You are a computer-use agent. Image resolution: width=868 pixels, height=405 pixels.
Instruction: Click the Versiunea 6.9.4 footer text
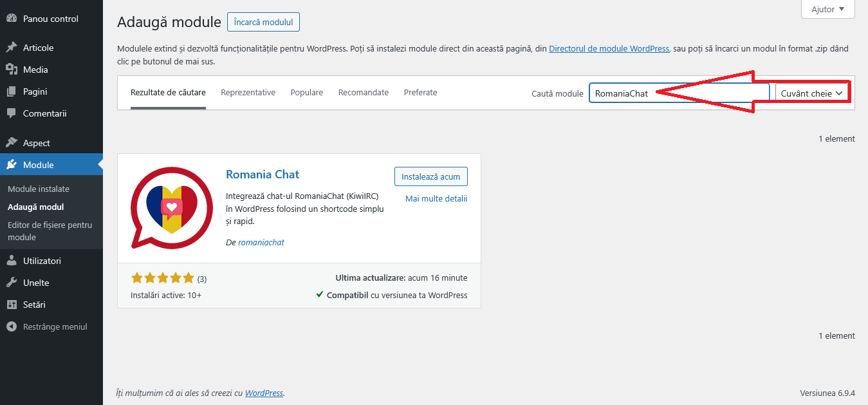tap(827, 393)
